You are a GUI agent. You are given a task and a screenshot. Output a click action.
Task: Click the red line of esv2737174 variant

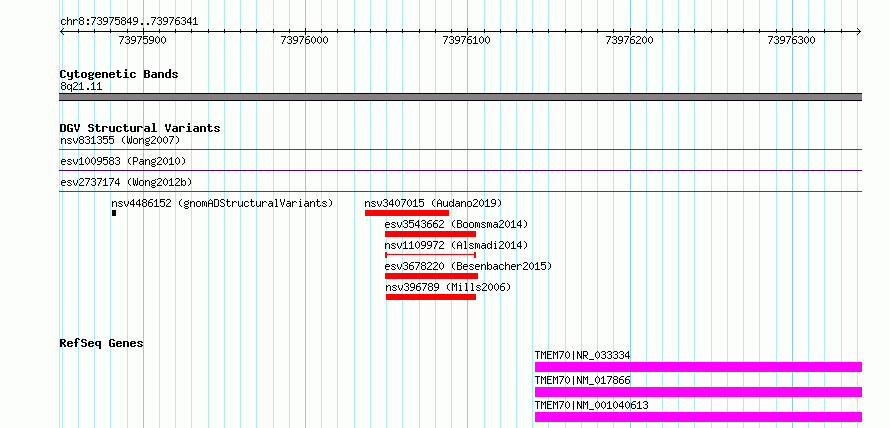pos(460,191)
